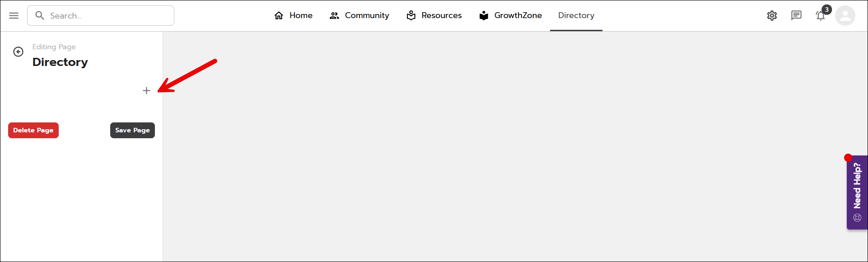Open the Resources page in navigation
This screenshot has height=262, width=868.
click(434, 15)
